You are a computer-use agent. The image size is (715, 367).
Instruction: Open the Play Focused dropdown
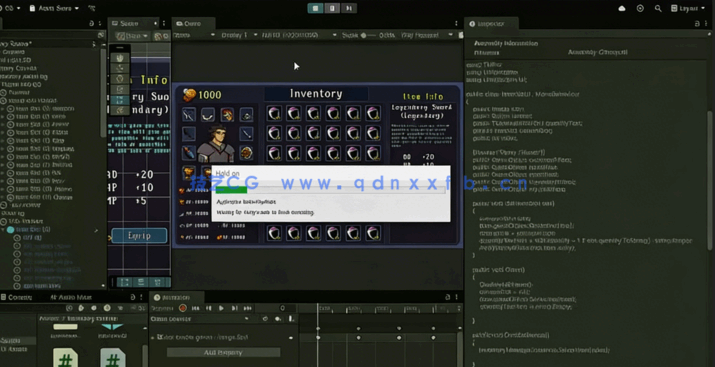tap(426, 35)
